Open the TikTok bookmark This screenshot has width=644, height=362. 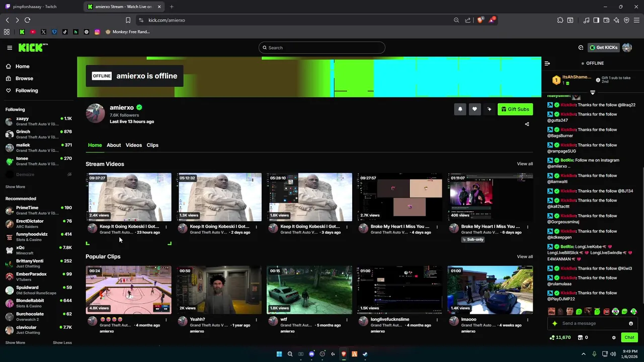pyautogui.click(x=65, y=32)
